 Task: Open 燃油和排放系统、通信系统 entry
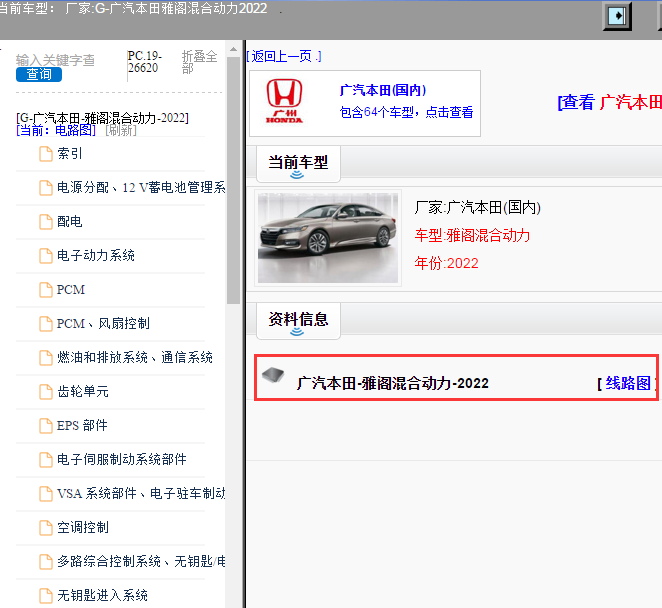(x=135, y=358)
